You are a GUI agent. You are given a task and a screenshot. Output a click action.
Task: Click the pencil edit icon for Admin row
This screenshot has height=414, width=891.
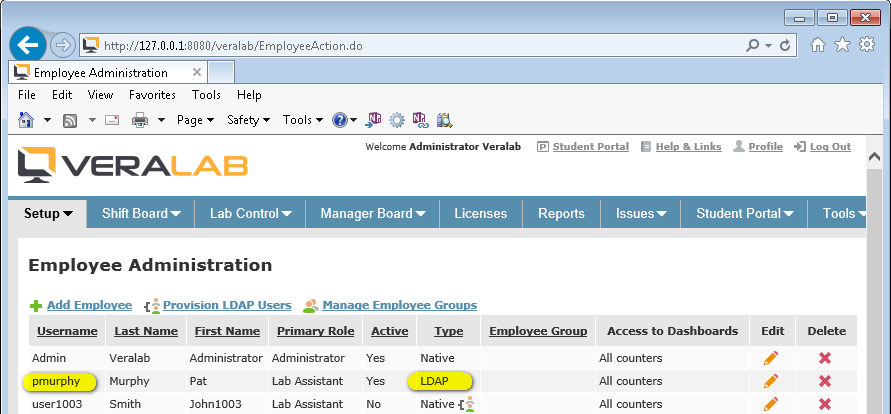[x=771, y=358]
